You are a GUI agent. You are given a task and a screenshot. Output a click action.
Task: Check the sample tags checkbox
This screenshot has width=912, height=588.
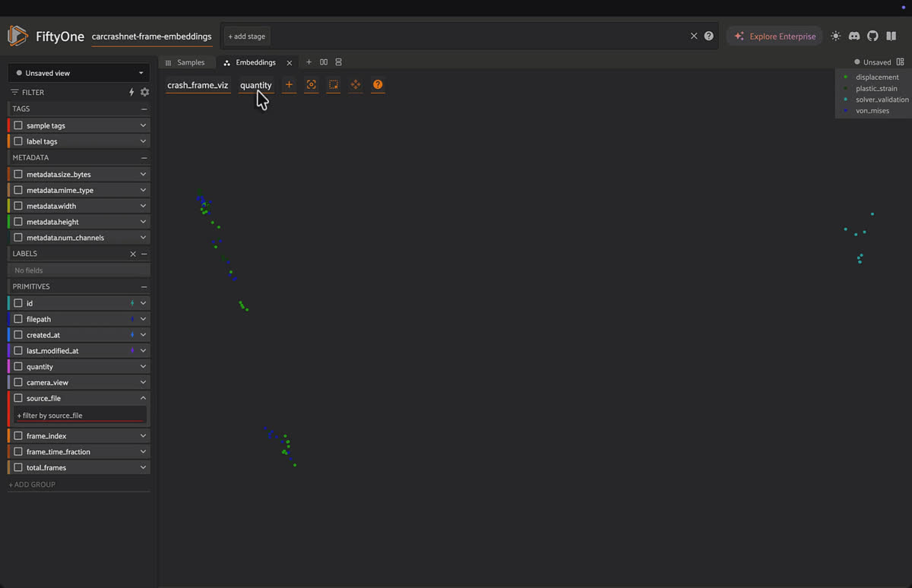18,125
